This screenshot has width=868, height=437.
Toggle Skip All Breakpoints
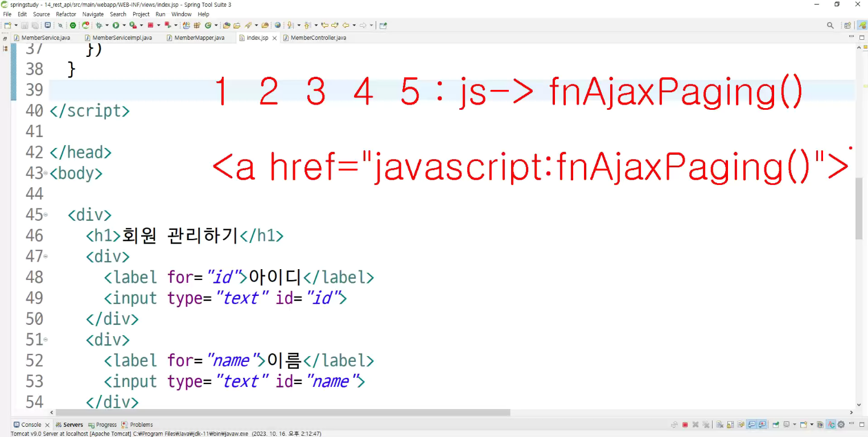60,26
